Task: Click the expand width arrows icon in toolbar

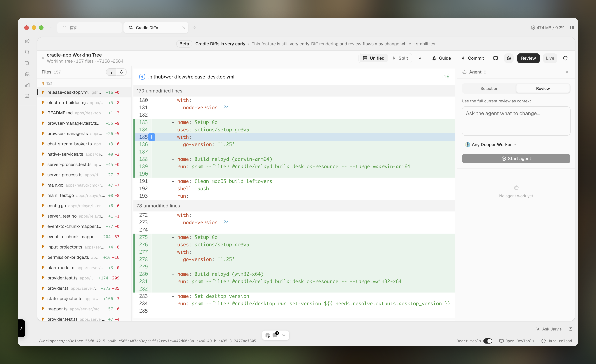Action: 420,58
